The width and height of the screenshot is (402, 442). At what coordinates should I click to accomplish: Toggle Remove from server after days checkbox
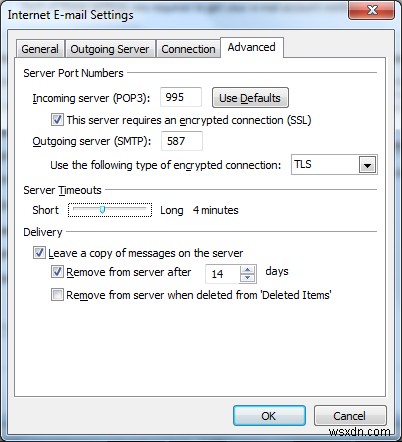pos(57,272)
